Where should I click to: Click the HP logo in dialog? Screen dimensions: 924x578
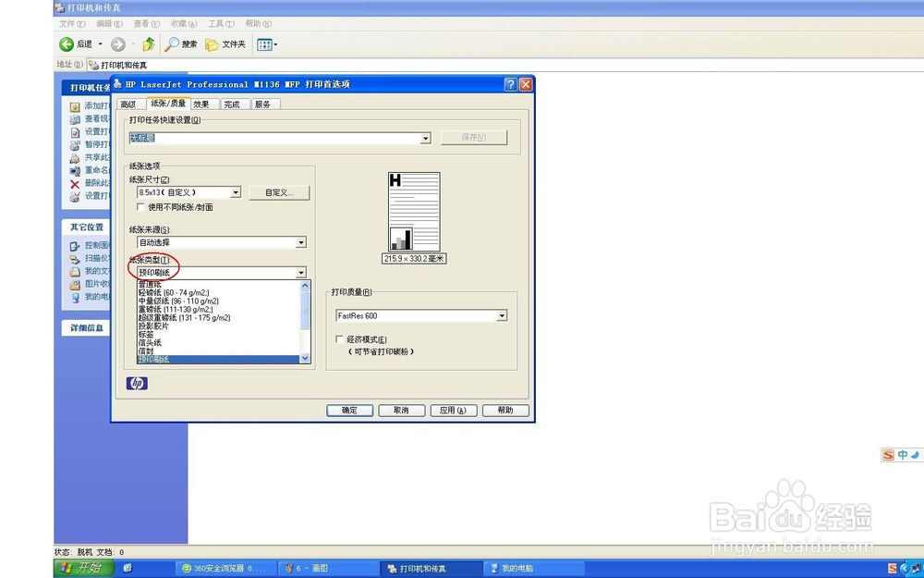(137, 384)
